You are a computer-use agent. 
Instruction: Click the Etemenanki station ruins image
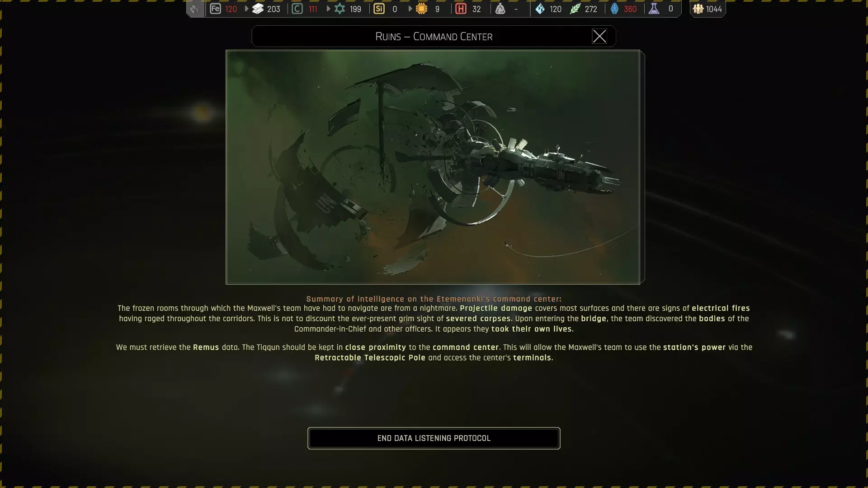click(433, 167)
